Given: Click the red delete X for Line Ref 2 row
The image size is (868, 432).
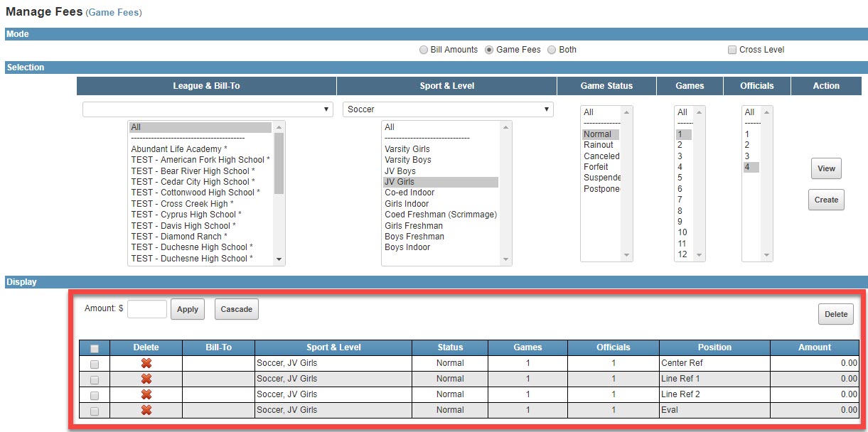Looking at the screenshot, I should coord(146,394).
